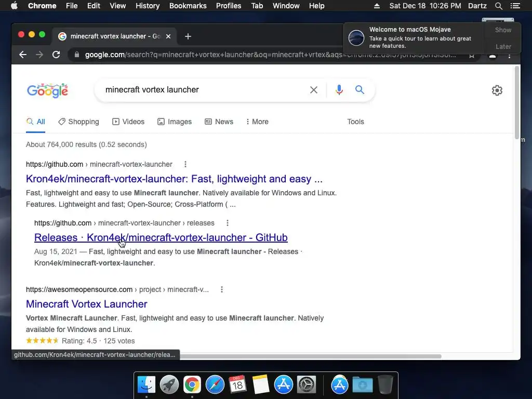Go back using the browser back arrow
This screenshot has height=399, width=532.
[x=23, y=55]
